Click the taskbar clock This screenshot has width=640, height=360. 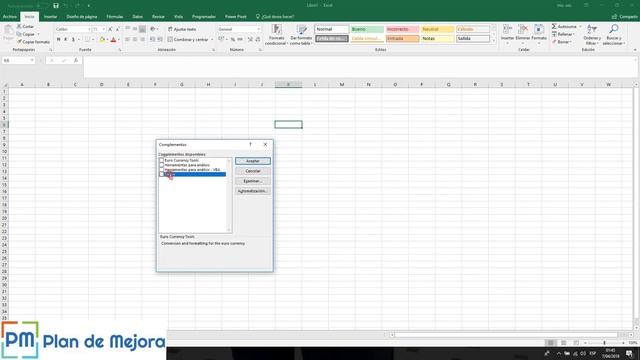[x=611, y=353]
